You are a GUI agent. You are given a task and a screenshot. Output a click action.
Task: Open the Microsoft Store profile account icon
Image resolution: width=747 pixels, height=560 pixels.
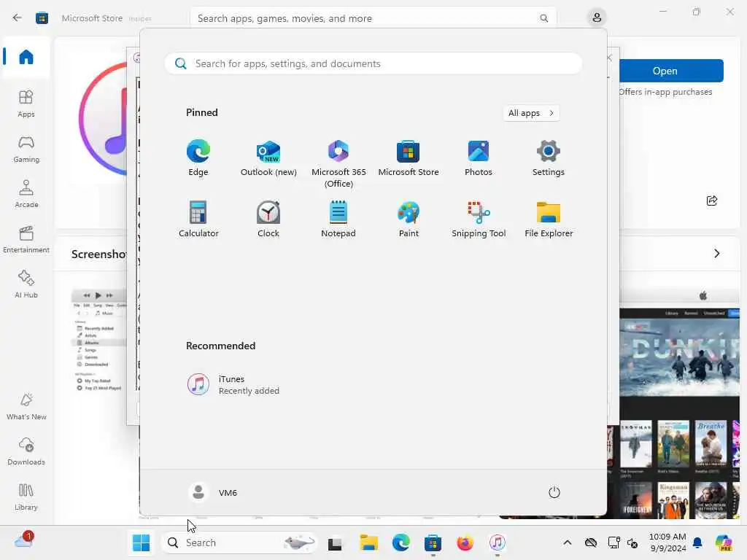point(597,18)
